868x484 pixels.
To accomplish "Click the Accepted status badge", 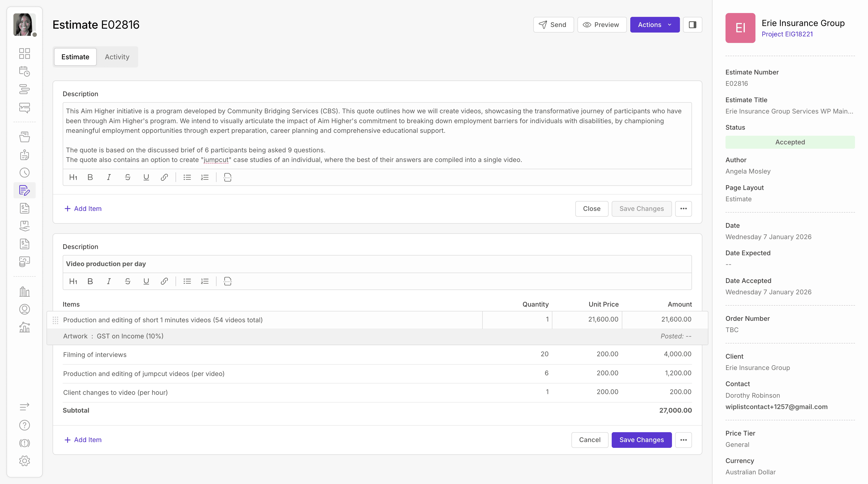I will coord(790,142).
